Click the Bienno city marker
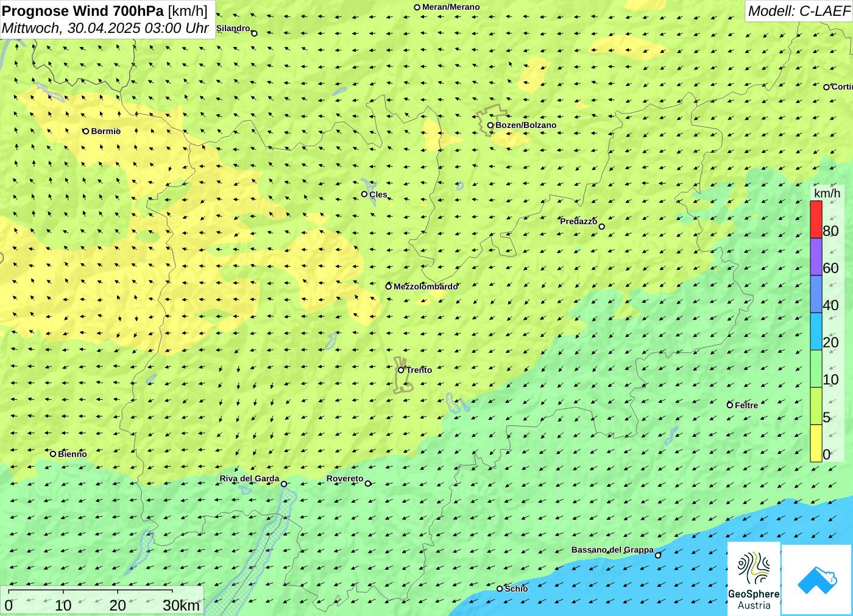 (x=53, y=454)
